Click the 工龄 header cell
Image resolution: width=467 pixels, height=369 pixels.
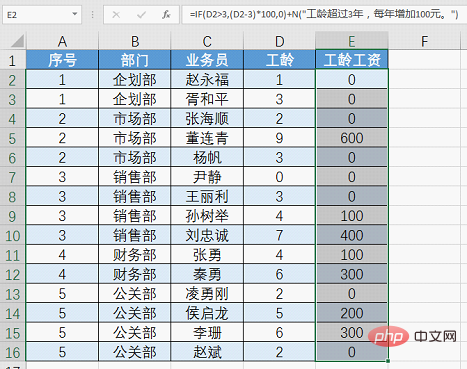point(279,60)
